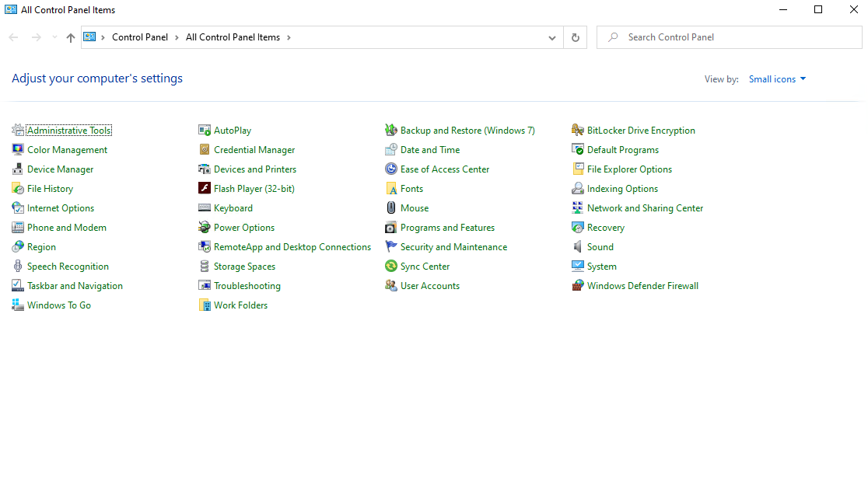868x488 pixels.
Task: Open Network and Sharing Center link
Action: pyautogui.click(x=645, y=208)
